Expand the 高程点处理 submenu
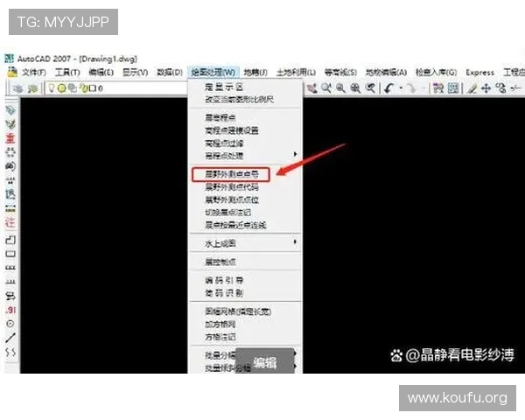525x420 pixels. [246, 156]
